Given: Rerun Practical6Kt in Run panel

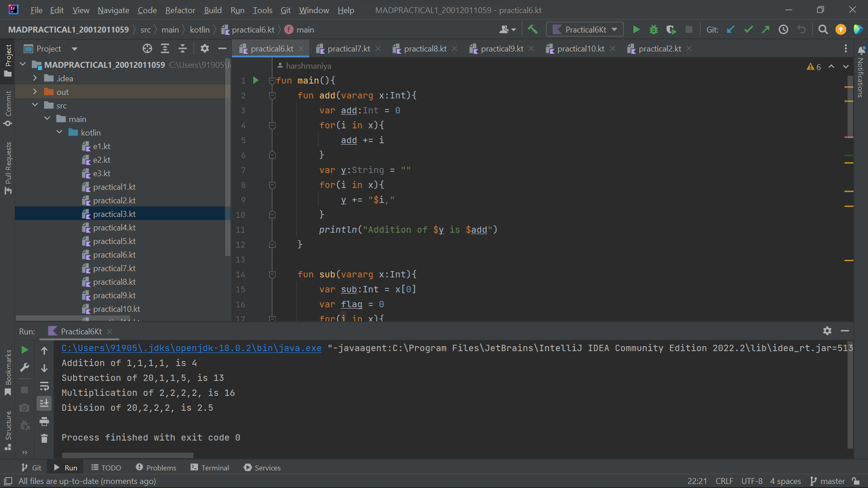Looking at the screenshot, I should tap(25, 350).
